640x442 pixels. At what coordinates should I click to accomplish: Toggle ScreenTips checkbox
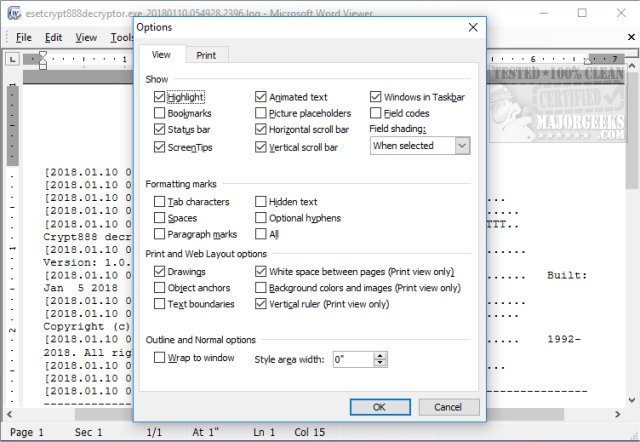click(159, 147)
